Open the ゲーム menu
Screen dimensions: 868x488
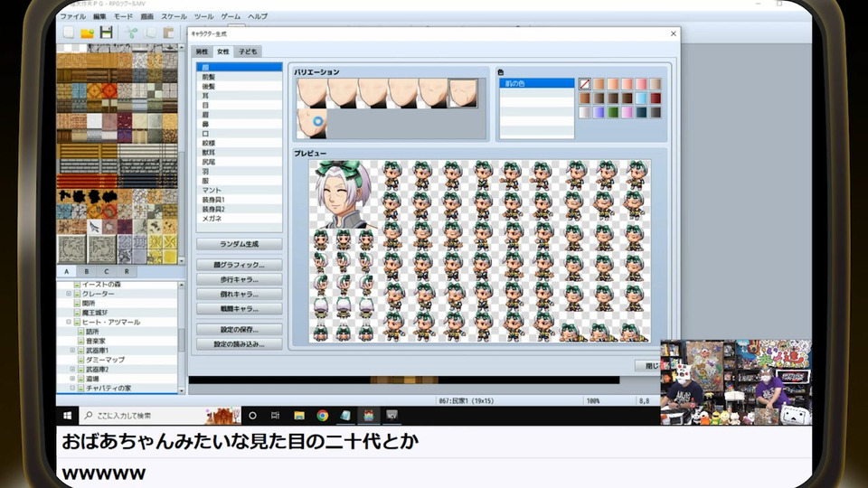click(x=231, y=16)
